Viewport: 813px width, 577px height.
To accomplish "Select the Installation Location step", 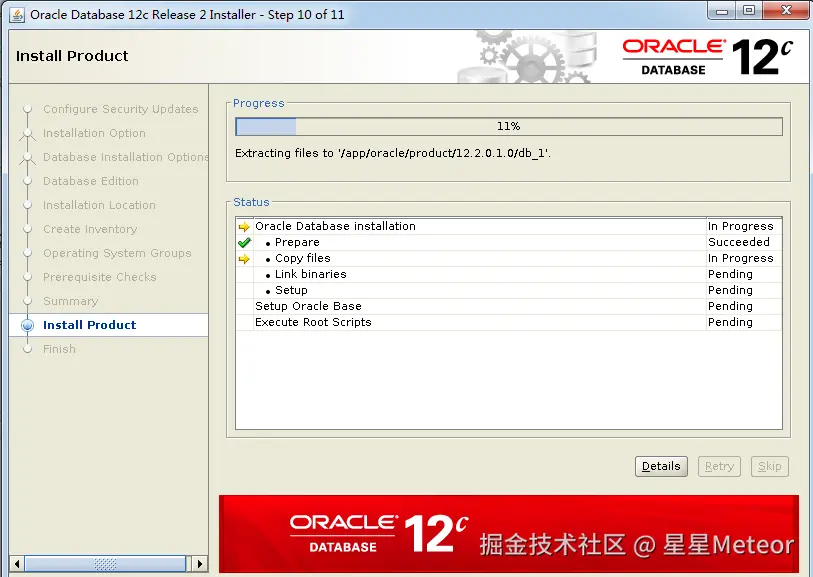I will [x=99, y=205].
